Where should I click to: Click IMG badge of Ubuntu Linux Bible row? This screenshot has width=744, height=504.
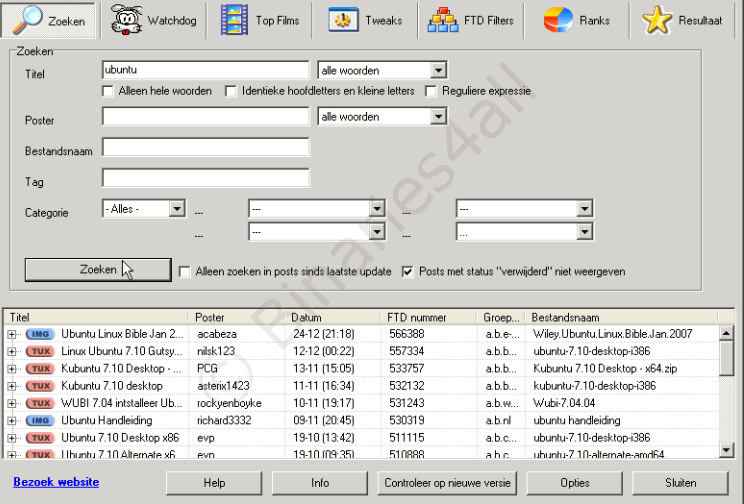[40, 334]
